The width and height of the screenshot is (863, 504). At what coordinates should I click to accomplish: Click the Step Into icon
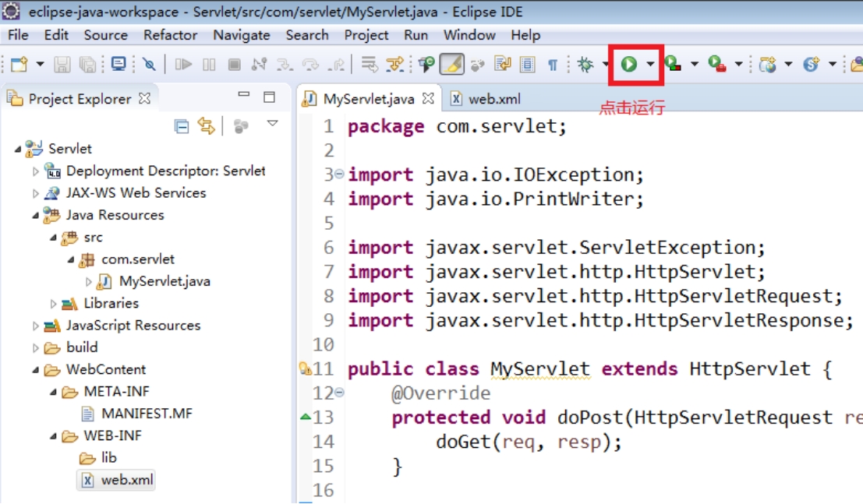[x=285, y=65]
